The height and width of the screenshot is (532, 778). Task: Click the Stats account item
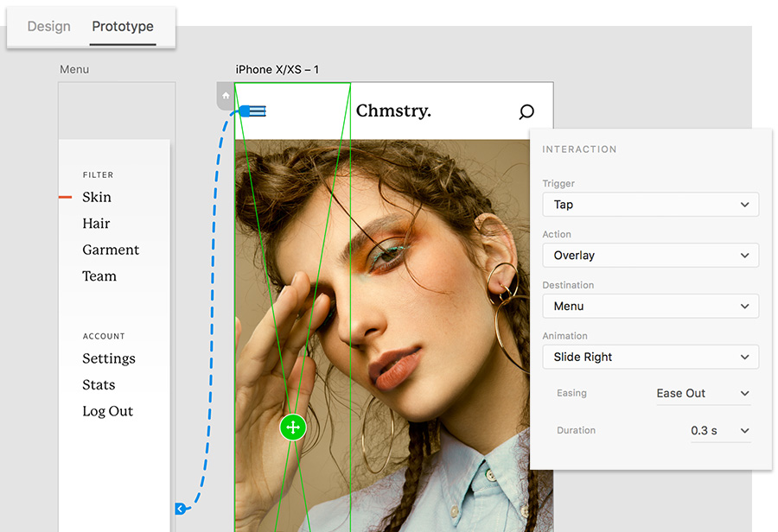tap(99, 384)
